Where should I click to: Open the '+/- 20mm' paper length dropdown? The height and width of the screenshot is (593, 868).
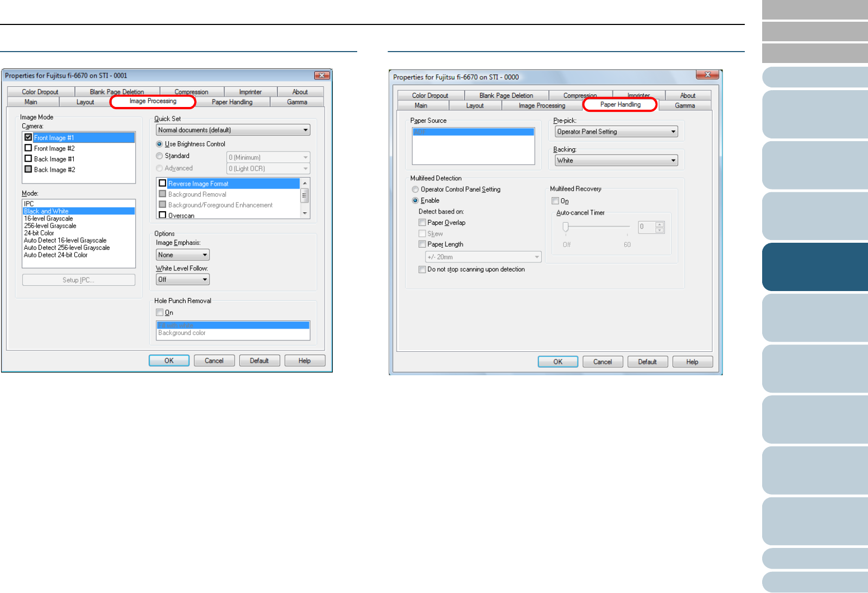483,257
